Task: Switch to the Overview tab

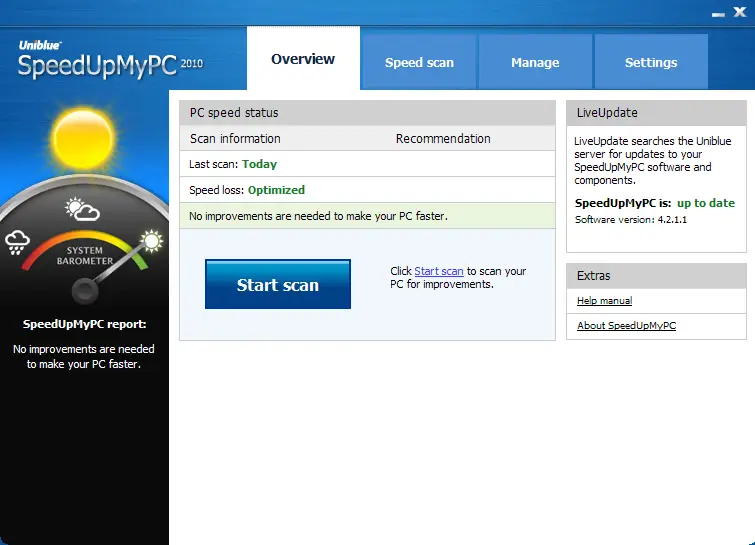Action: coord(303,58)
